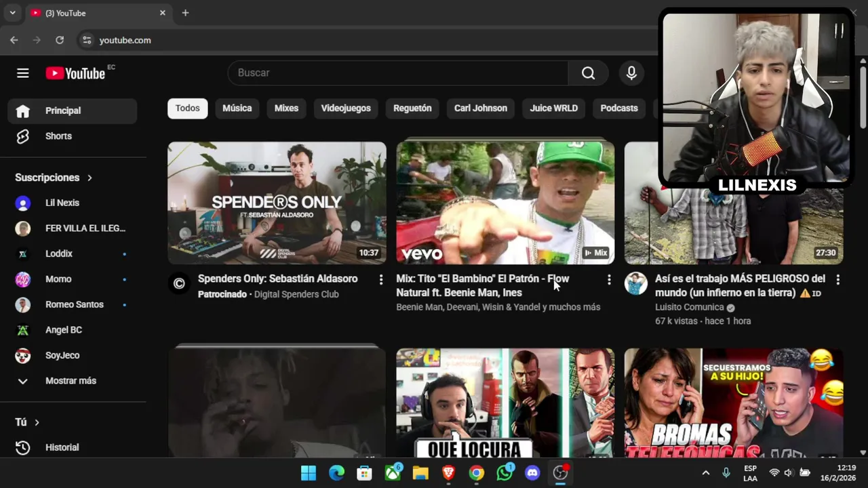Open Brave browser from taskbar
The height and width of the screenshot is (488, 868).
[448, 473]
